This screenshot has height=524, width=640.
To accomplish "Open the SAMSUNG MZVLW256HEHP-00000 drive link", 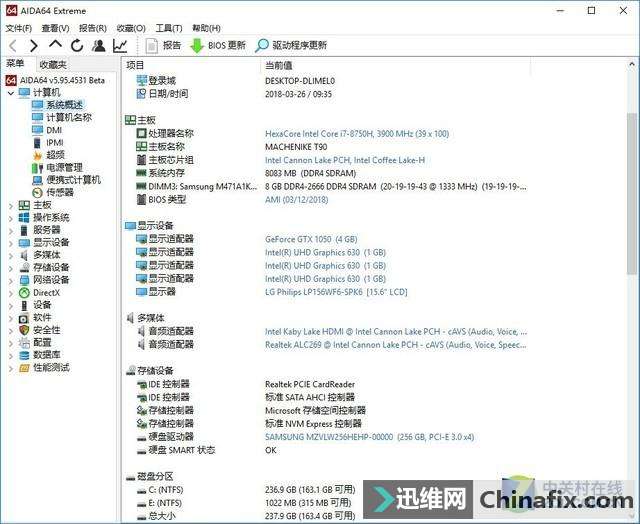I will (369, 437).
